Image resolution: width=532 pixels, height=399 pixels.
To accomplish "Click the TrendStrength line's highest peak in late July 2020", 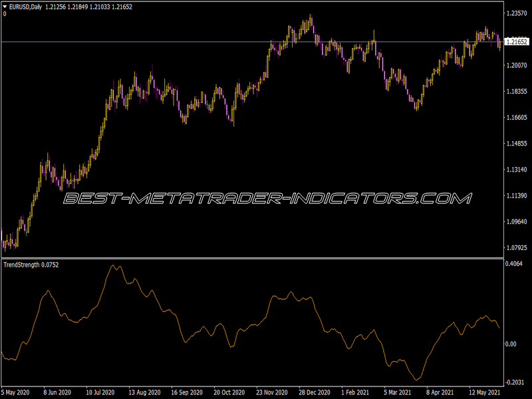I will (x=113, y=265).
